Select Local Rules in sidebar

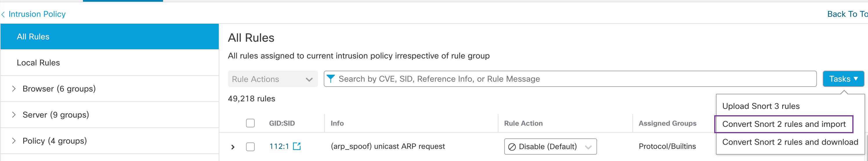[38, 63]
